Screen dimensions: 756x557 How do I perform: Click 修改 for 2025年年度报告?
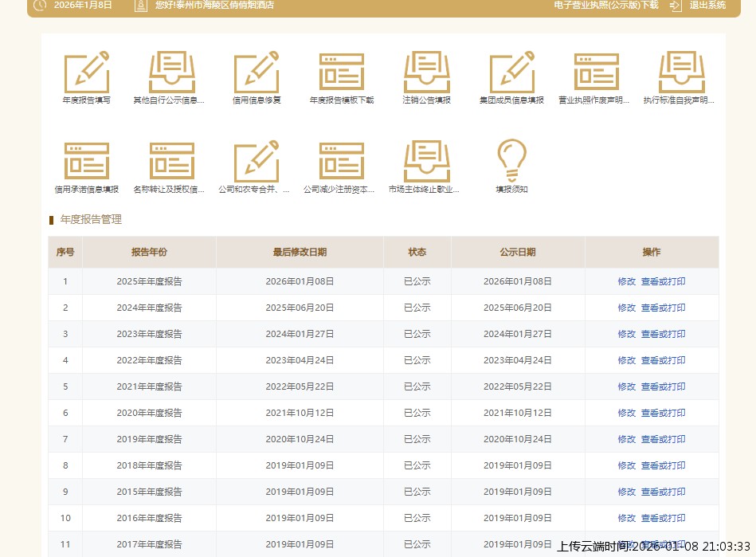[626, 281]
